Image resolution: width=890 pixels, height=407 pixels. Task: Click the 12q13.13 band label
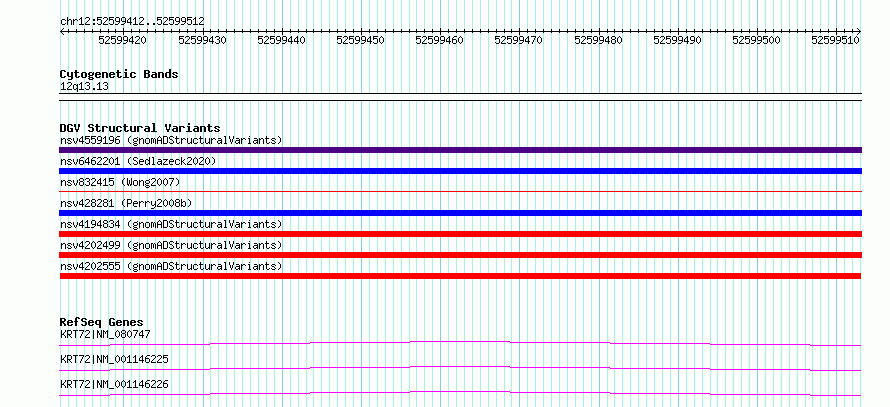pos(84,87)
